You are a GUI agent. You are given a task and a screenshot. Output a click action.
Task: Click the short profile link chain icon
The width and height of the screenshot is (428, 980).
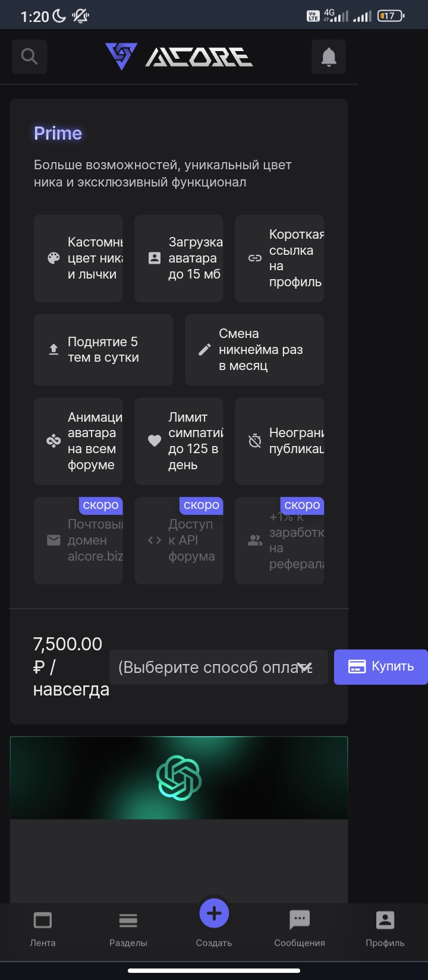[x=255, y=258]
